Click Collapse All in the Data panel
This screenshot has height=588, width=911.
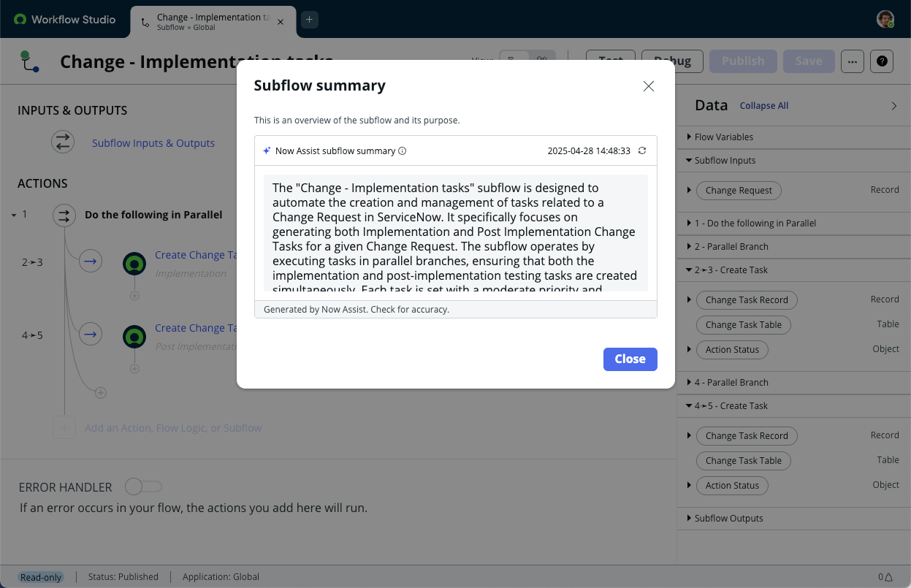click(x=764, y=106)
